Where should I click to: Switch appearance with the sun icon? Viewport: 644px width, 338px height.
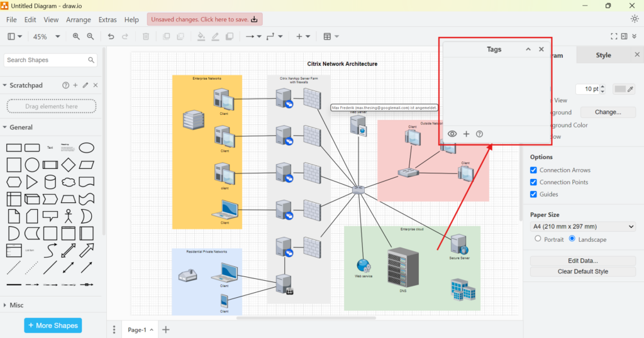[x=635, y=19]
